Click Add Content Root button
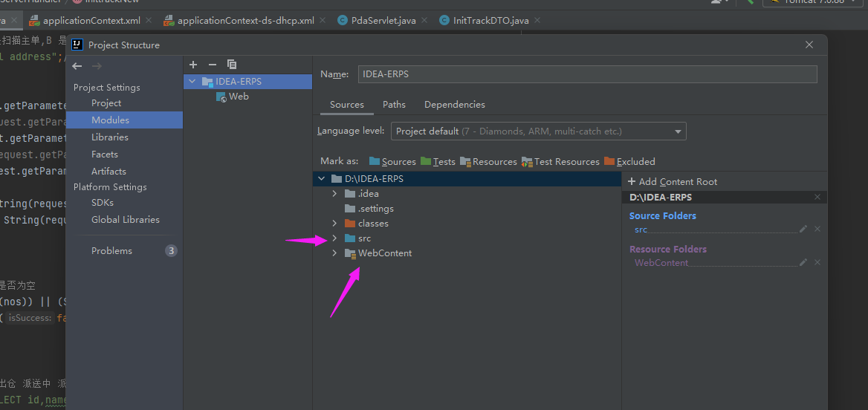The width and height of the screenshot is (868, 410). click(673, 181)
